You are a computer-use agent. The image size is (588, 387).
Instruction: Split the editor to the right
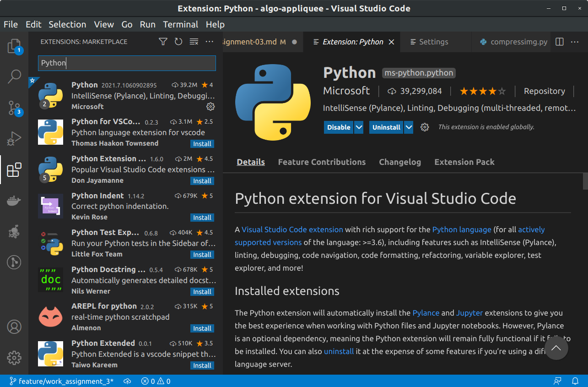(559, 42)
